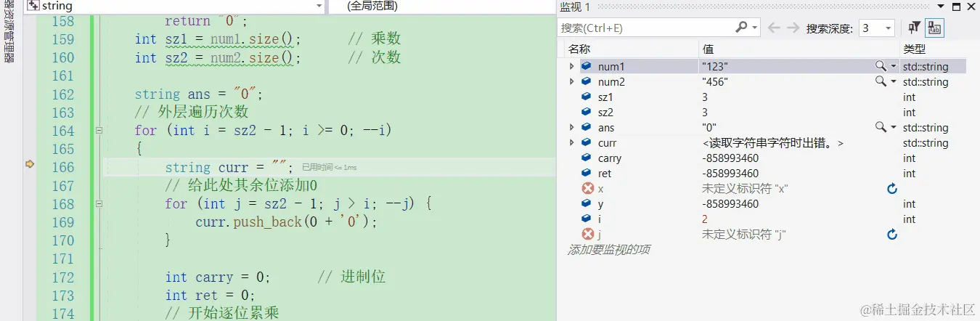Viewport: 980px width, 321px height.
Task: Open text visualizer magnifier for num2
Action: 881,81
